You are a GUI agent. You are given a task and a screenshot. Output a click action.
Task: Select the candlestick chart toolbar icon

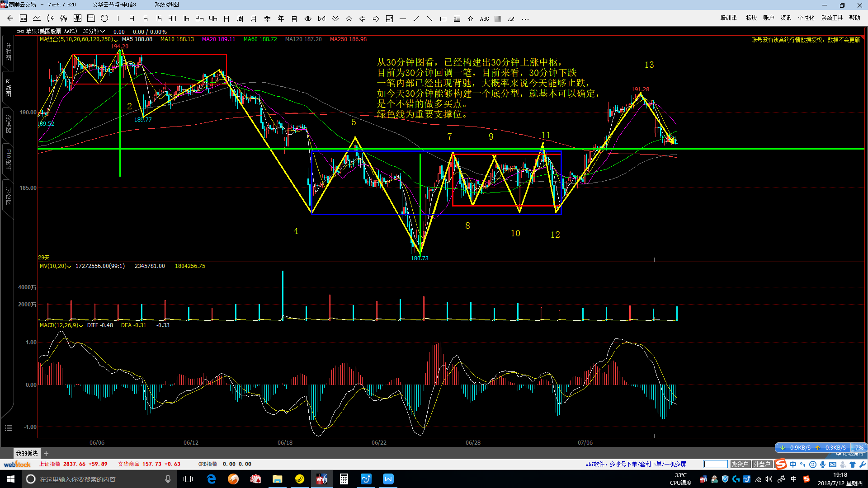(x=51, y=19)
